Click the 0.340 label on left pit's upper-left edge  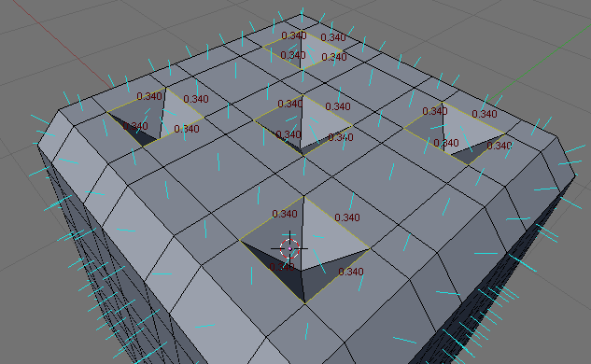coord(149,96)
